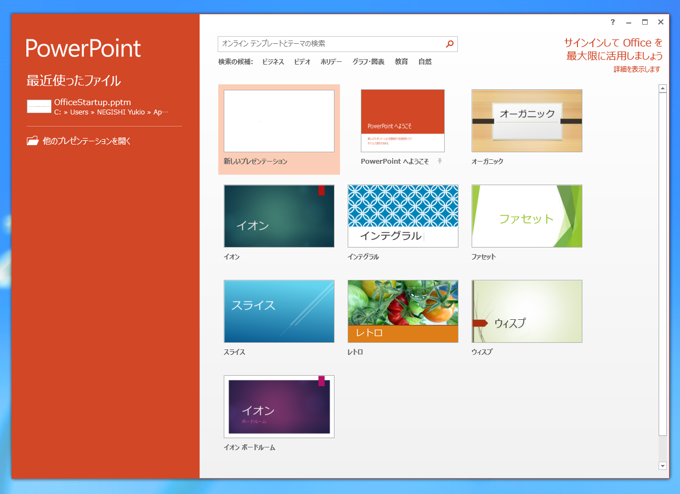Select the ビデオ suggested search
The image size is (680, 494).
[x=302, y=62]
